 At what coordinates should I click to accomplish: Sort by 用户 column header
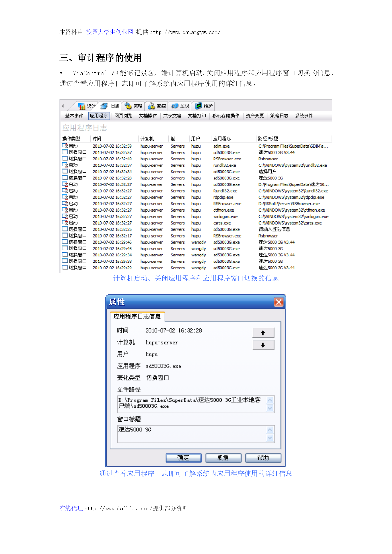coord(200,139)
